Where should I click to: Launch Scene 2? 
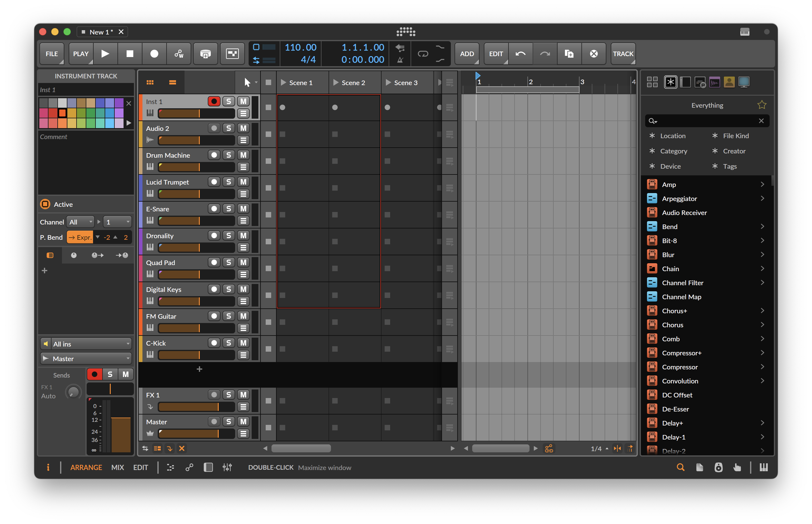click(x=336, y=83)
